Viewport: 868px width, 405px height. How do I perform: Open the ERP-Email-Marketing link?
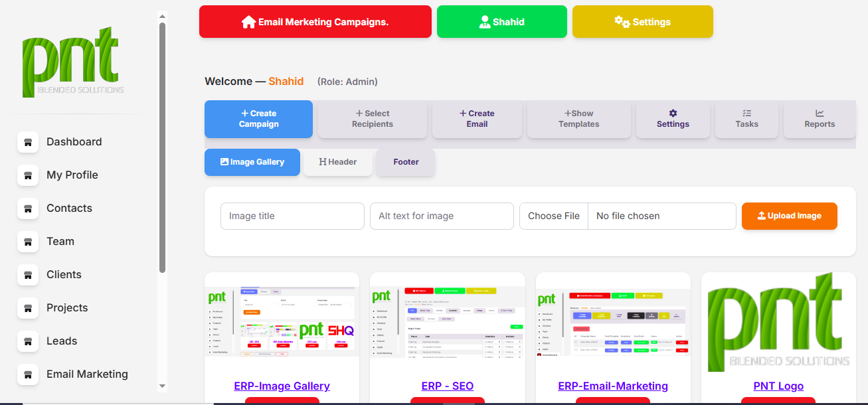pos(613,386)
